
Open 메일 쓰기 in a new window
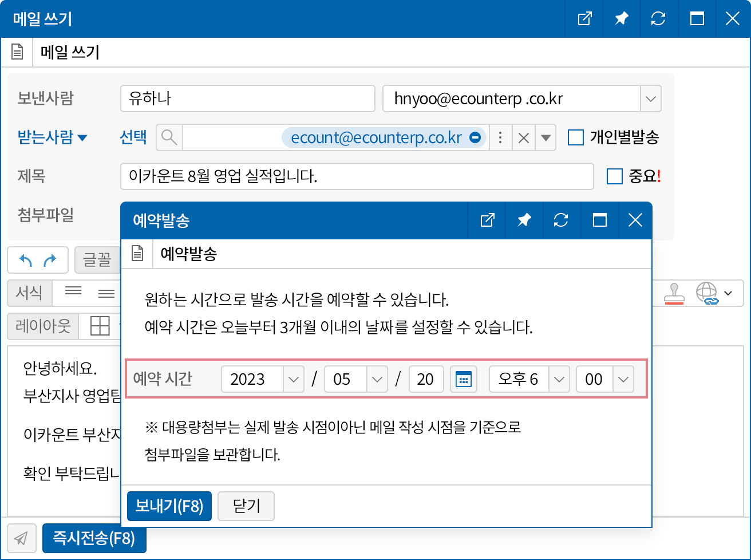click(x=584, y=18)
